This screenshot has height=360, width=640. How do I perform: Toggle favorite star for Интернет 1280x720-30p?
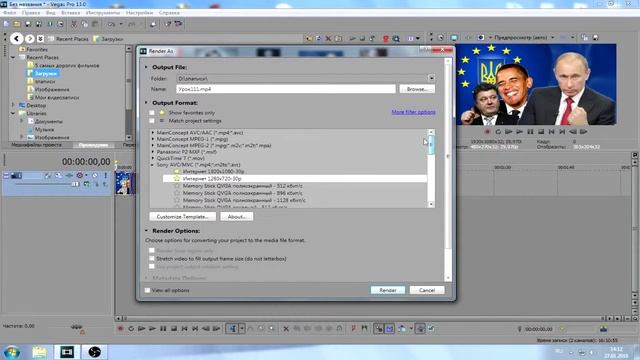[177, 178]
